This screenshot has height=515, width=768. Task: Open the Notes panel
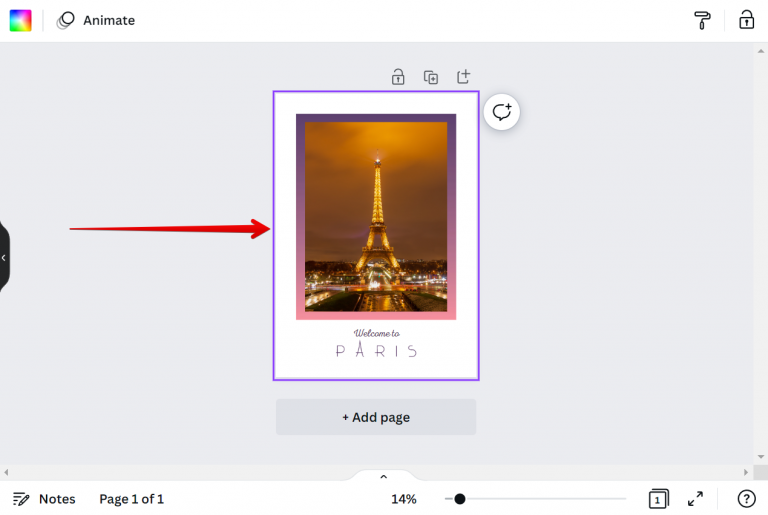(x=44, y=499)
